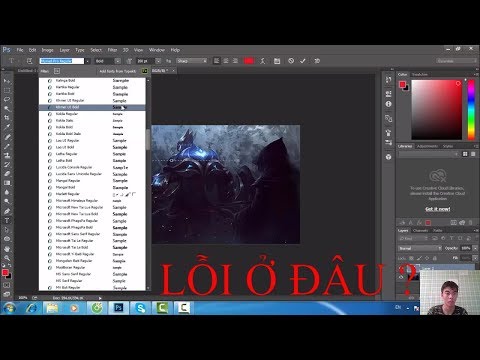The width and height of the screenshot is (480, 360).
Task: Select the Rectangular Marquee tool
Action: (7, 90)
